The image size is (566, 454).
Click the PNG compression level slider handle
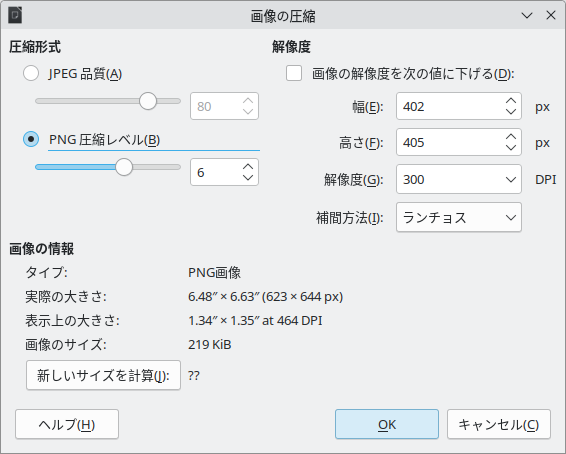point(124,167)
